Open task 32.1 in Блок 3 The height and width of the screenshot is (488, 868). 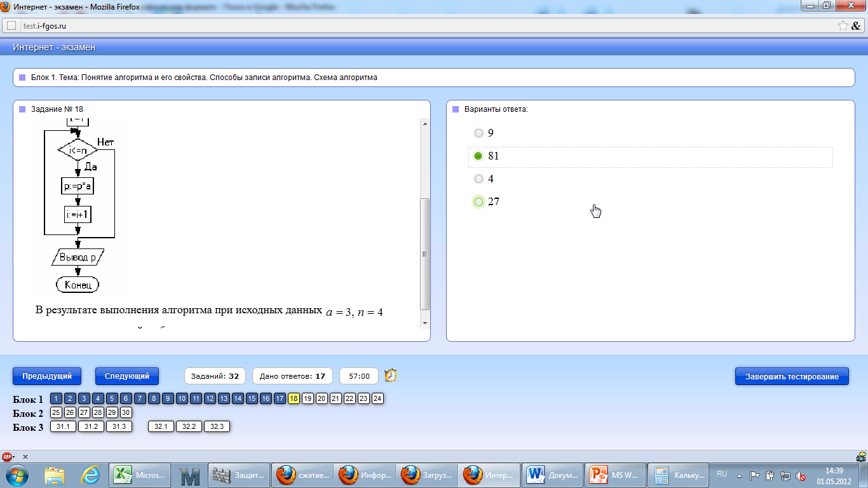click(161, 426)
